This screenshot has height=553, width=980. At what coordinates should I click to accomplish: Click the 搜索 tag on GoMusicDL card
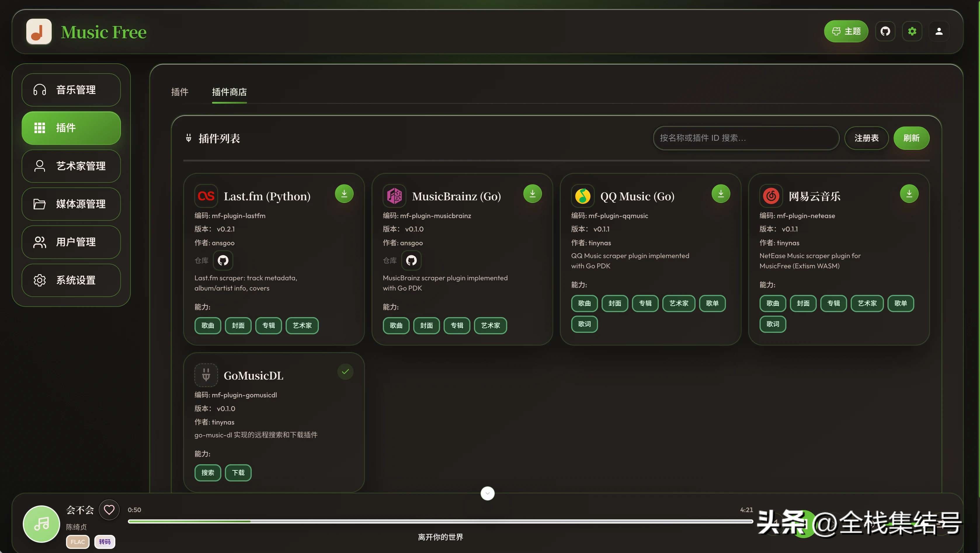coord(208,473)
